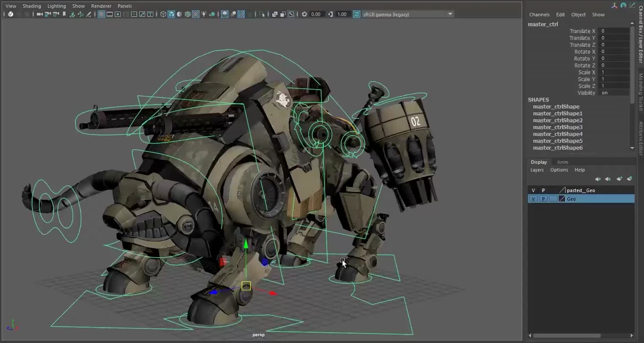Switch to the Anim tab
Screen dimensions: 644x343
[x=562, y=162]
